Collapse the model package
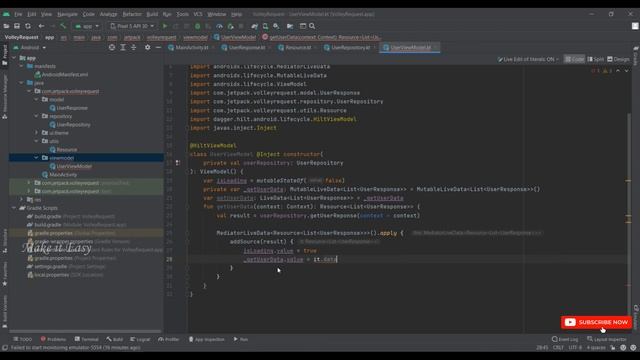The width and height of the screenshot is (640, 360). coord(36,100)
